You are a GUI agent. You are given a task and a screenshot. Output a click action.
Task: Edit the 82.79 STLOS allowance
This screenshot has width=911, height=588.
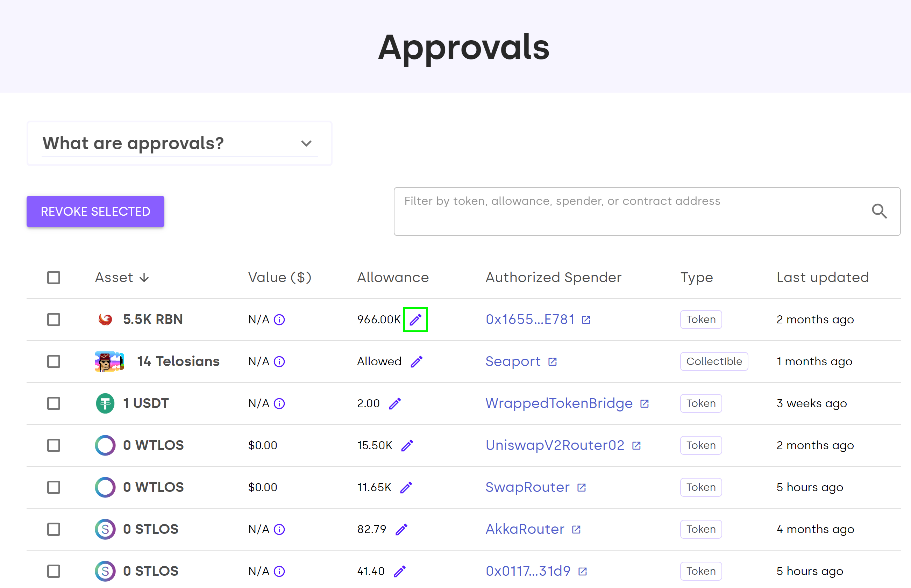pyautogui.click(x=401, y=529)
